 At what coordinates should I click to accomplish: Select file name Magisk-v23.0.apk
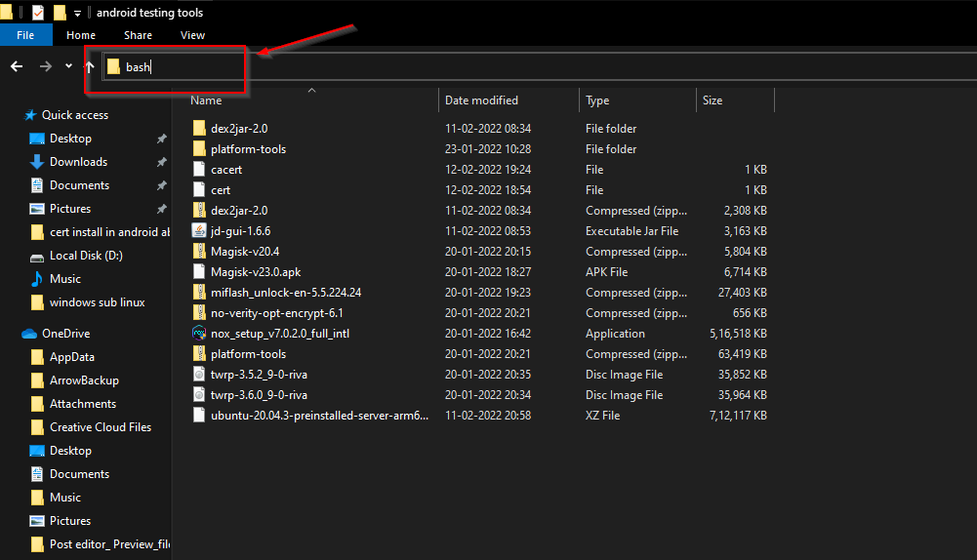pyautogui.click(x=256, y=272)
